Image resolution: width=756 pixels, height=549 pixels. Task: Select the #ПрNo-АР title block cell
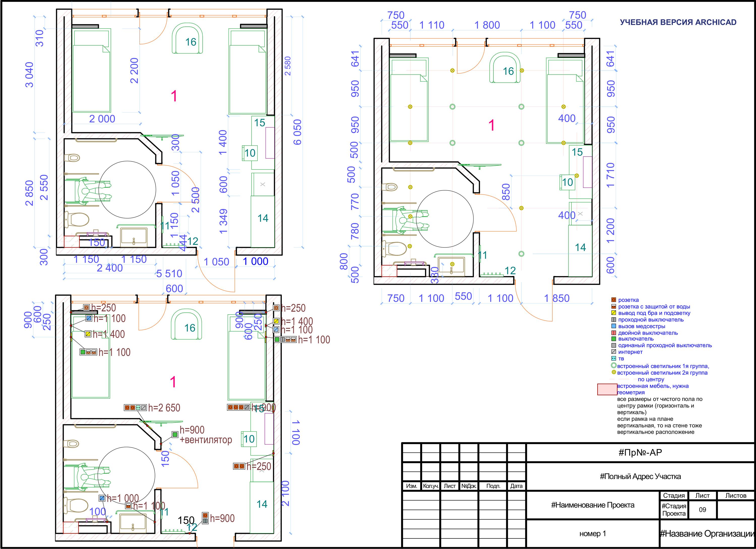pos(640,452)
